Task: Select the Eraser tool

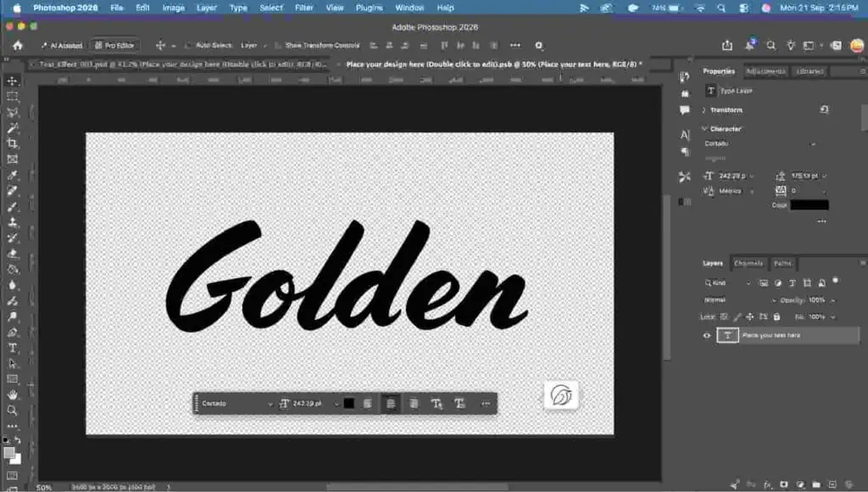Action: pos(12,254)
